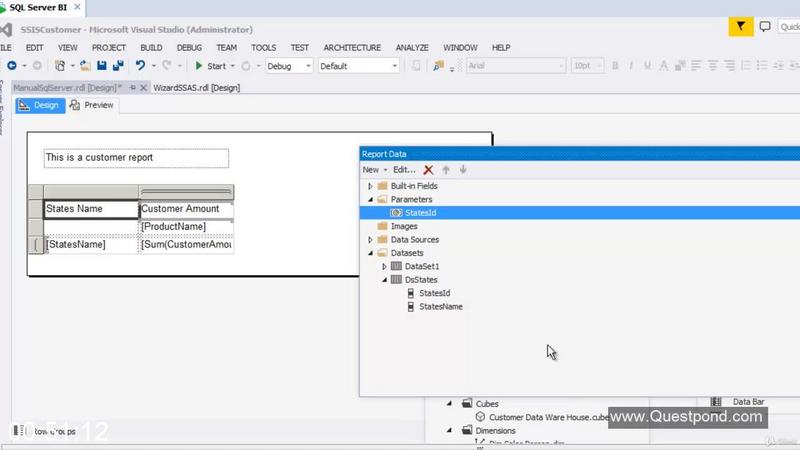
Task: Toggle Underline text formatting
Action: pyautogui.click(x=647, y=66)
